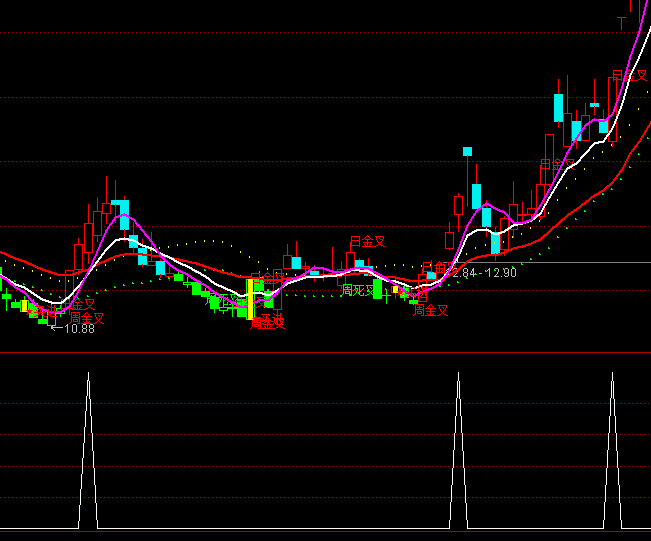651x541 pixels.
Task: Select the middle white signal spike in lower panel
Action: point(458,450)
